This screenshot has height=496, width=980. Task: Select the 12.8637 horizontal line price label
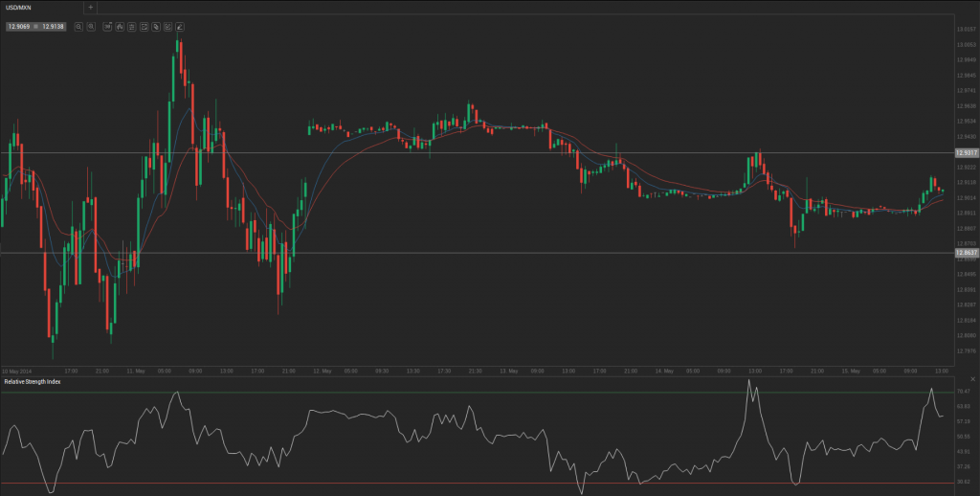pyautogui.click(x=967, y=253)
